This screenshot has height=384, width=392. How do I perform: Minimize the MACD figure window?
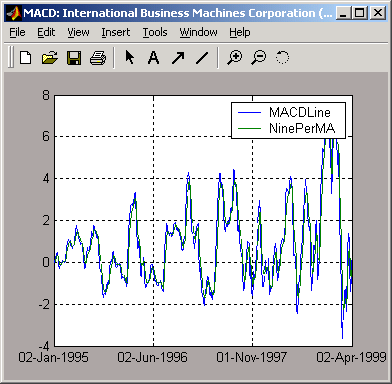(344, 13)
